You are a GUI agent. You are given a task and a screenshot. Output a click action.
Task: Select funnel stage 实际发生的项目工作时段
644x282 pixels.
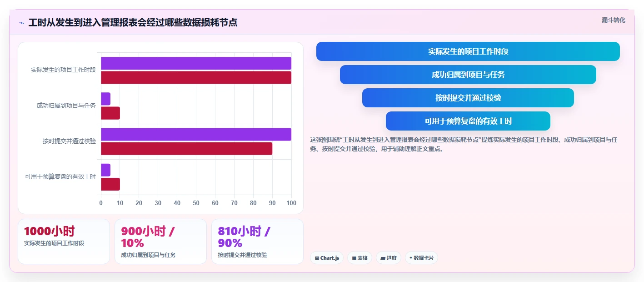(x=468, y=51)
